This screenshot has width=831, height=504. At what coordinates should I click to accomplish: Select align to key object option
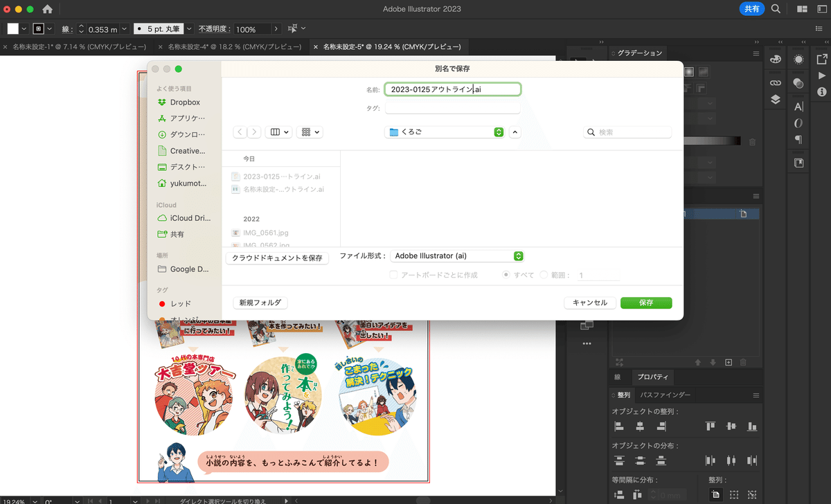752,494
